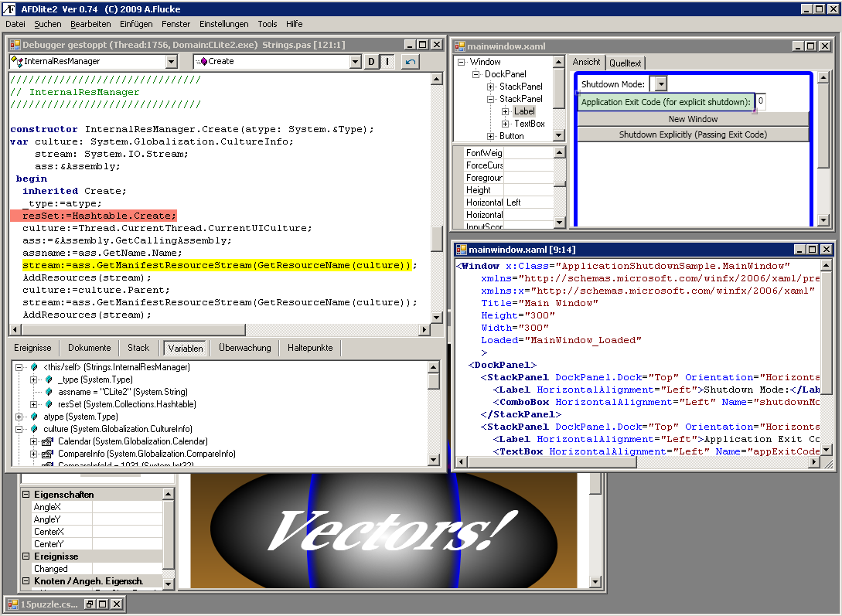Switch to Quelltext tab in mainwindow.xaml

tap(625, 63)
